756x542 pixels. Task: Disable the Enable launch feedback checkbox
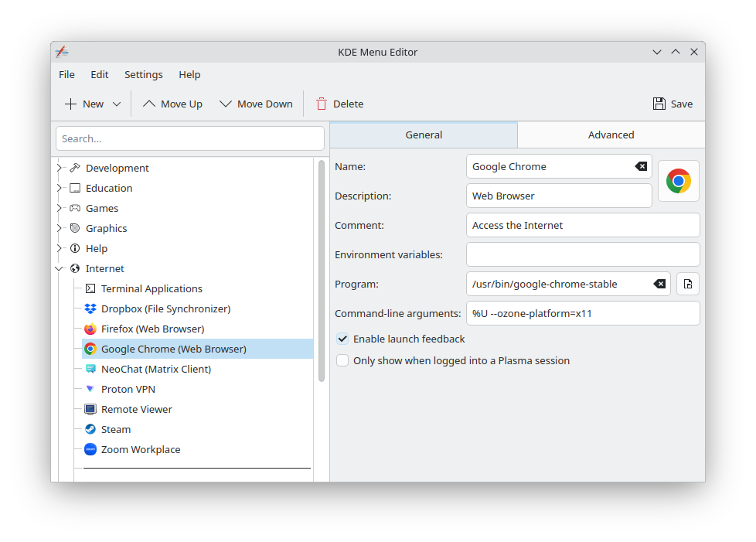pyautogui.click(x=342, y=339)
